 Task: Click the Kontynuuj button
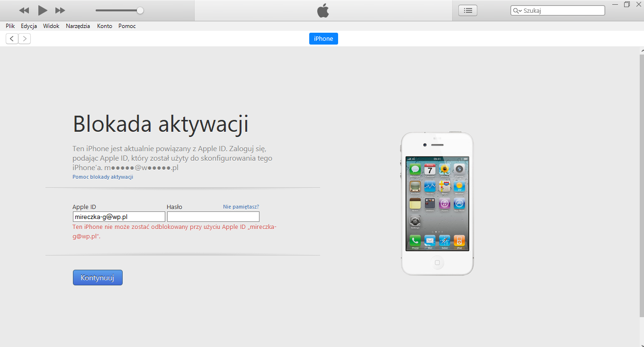pyautogui.click(x=98, y=278)
